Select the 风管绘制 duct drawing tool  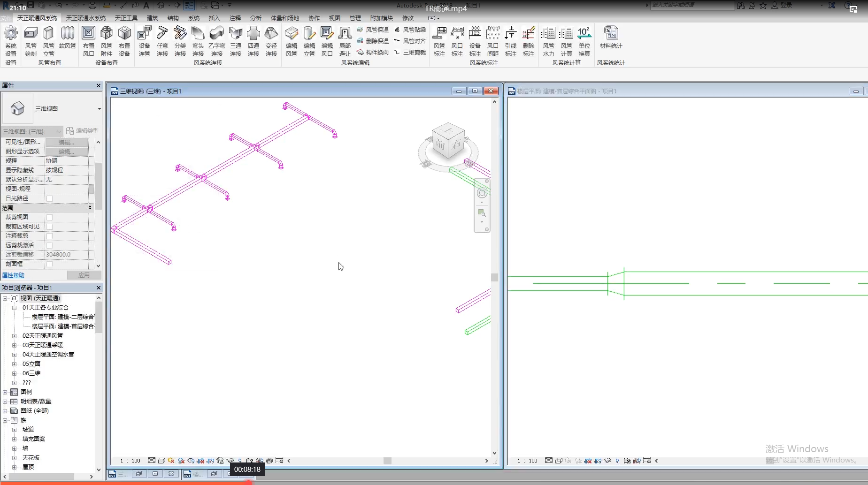click(x=31, y=34)
